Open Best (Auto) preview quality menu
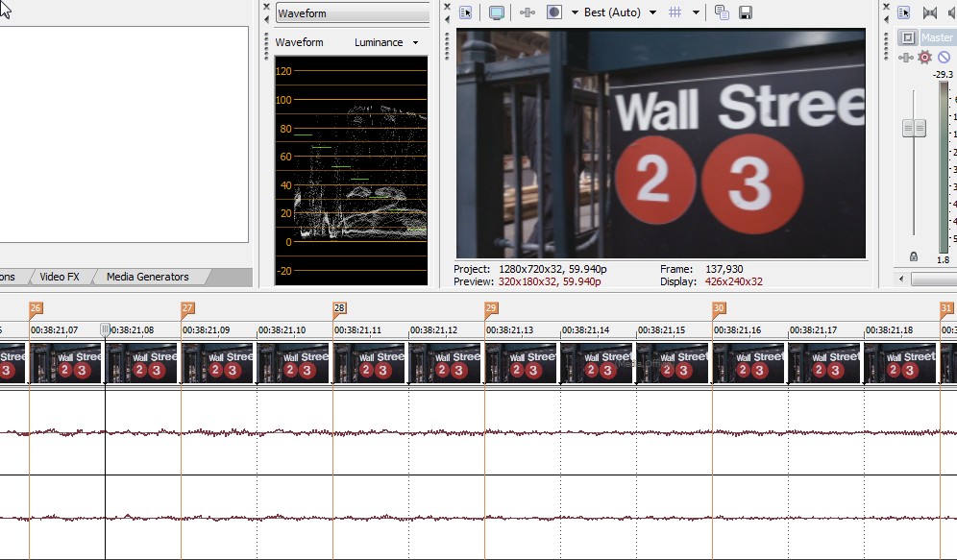 click(612, 12)
